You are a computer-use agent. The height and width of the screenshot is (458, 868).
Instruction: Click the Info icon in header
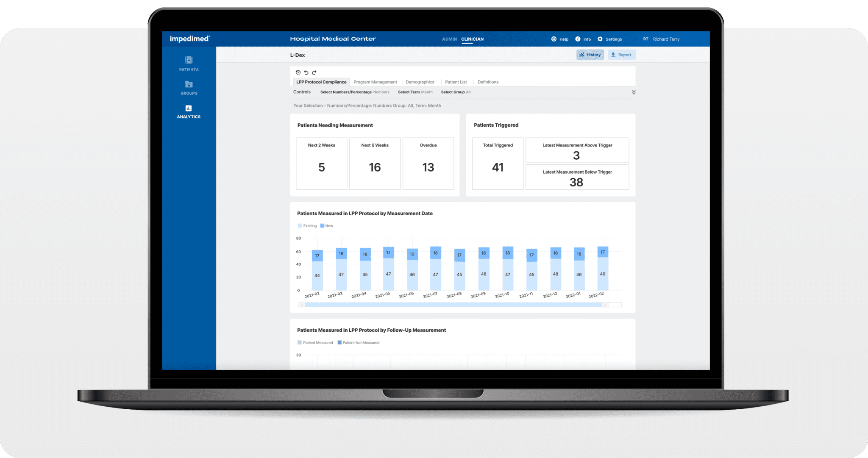click(578, 39)
